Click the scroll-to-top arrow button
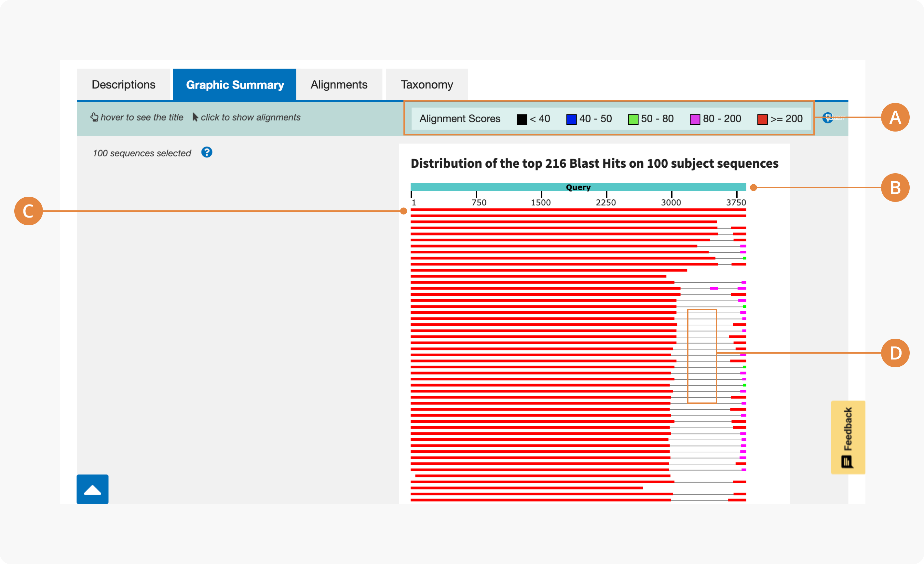This screenshot has width=924, height=564. click(x=93, y=489)
